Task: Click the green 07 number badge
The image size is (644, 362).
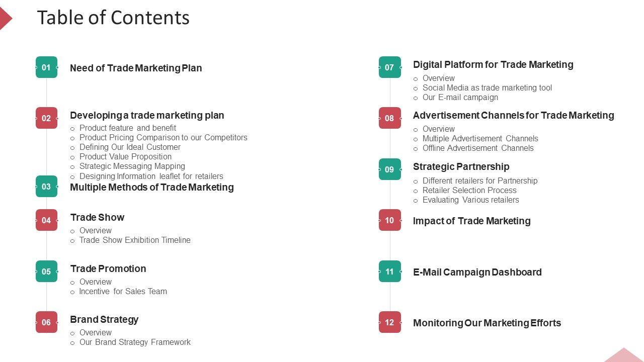Action: 389,67
